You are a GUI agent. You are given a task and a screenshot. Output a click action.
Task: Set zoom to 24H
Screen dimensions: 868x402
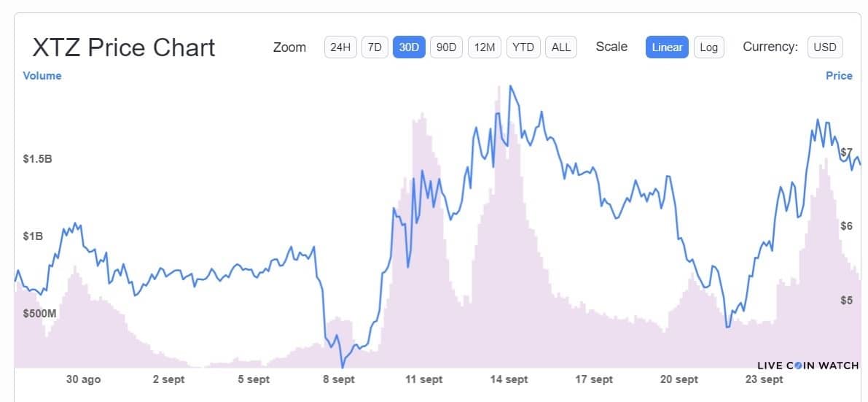pyautogui.click(x=340, y=47)
